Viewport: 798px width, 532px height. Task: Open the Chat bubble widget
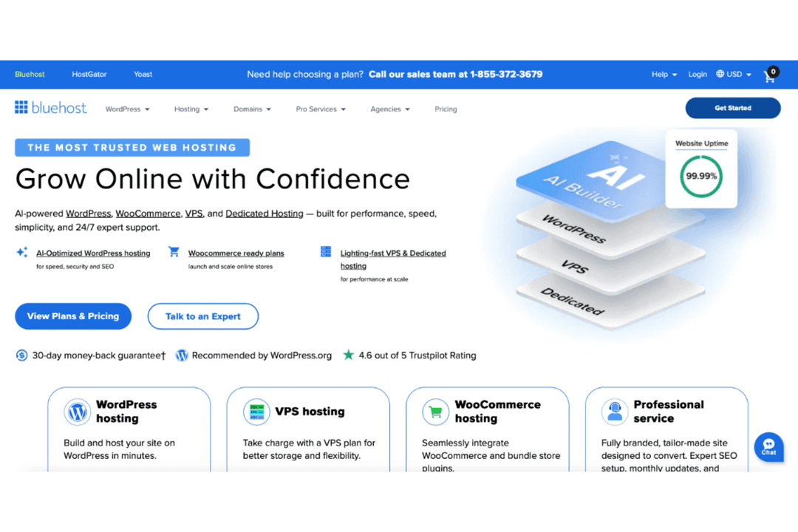[x=768, y=447]
